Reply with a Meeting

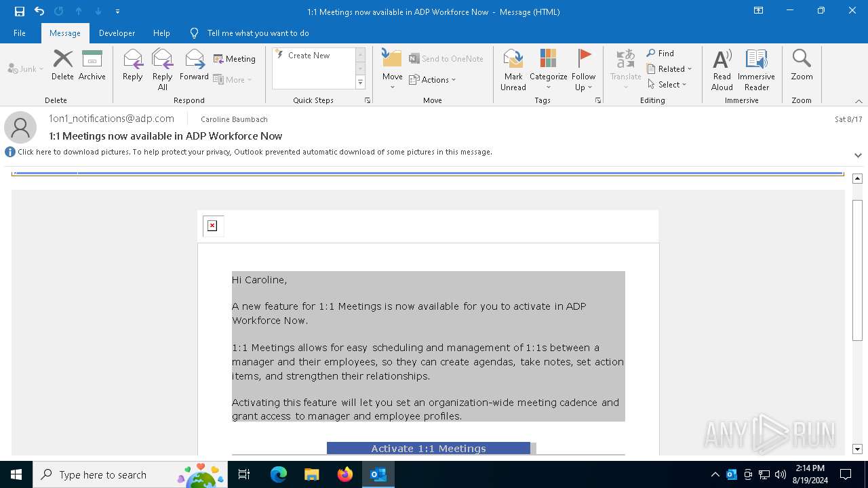coord(235,59)
